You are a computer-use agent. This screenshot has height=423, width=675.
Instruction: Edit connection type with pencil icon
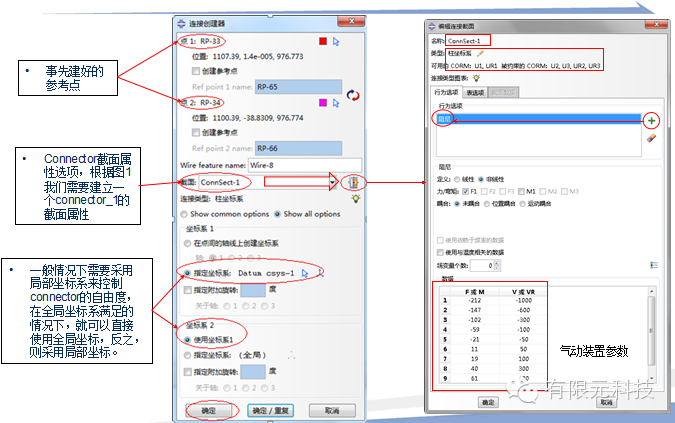click(480, 54)
